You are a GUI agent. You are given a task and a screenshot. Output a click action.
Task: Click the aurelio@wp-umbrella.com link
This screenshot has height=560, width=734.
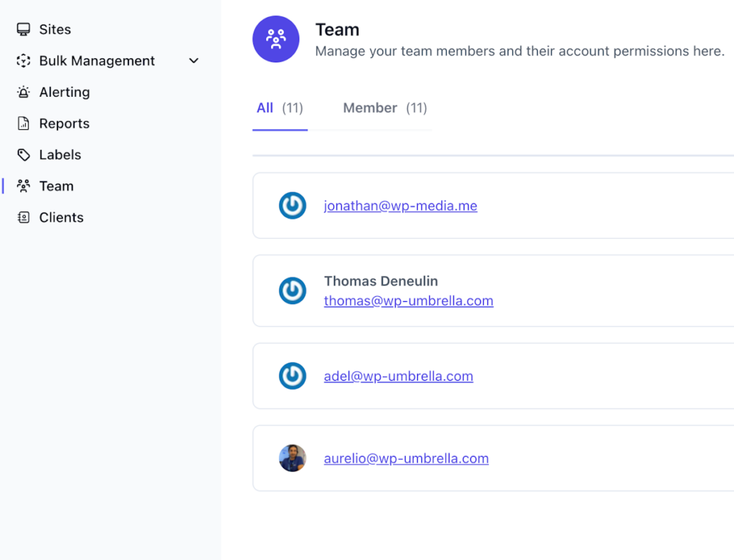pyautogui.click(x=406, y=458)
